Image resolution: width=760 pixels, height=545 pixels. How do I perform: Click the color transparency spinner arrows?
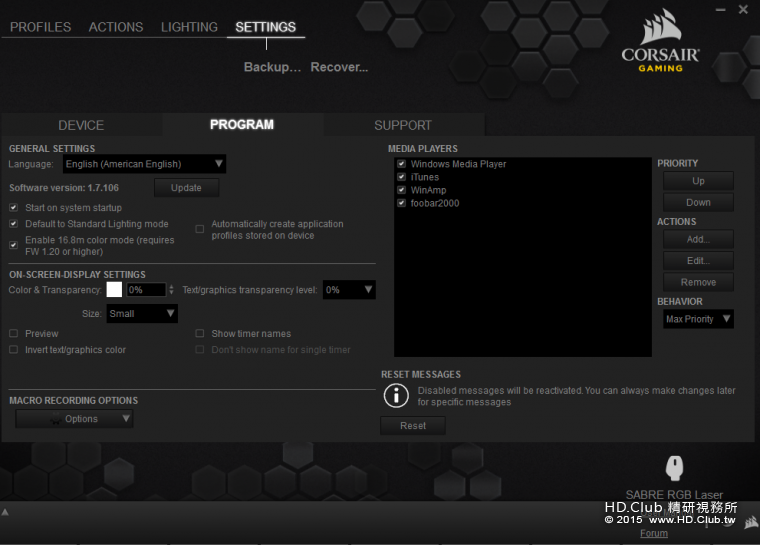[171, 290]
